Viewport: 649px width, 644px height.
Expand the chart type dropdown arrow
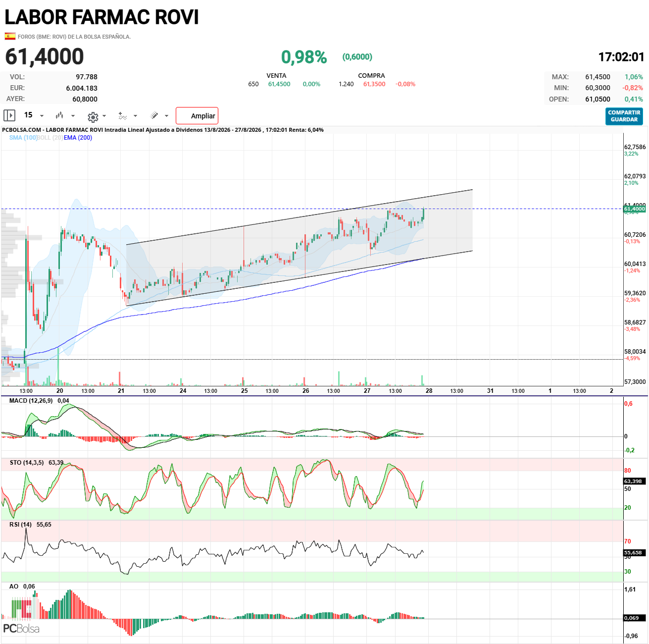point(73,116)
